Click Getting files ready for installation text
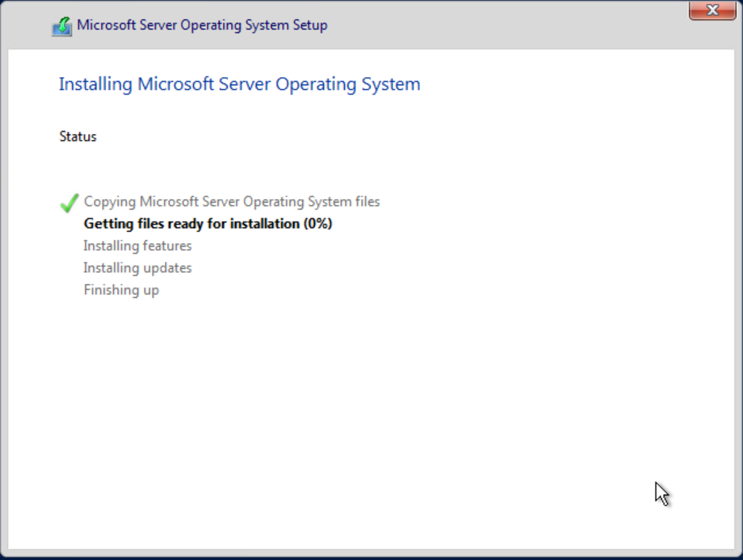The height and width of the screenshot is (560, 743). point(207,223)
